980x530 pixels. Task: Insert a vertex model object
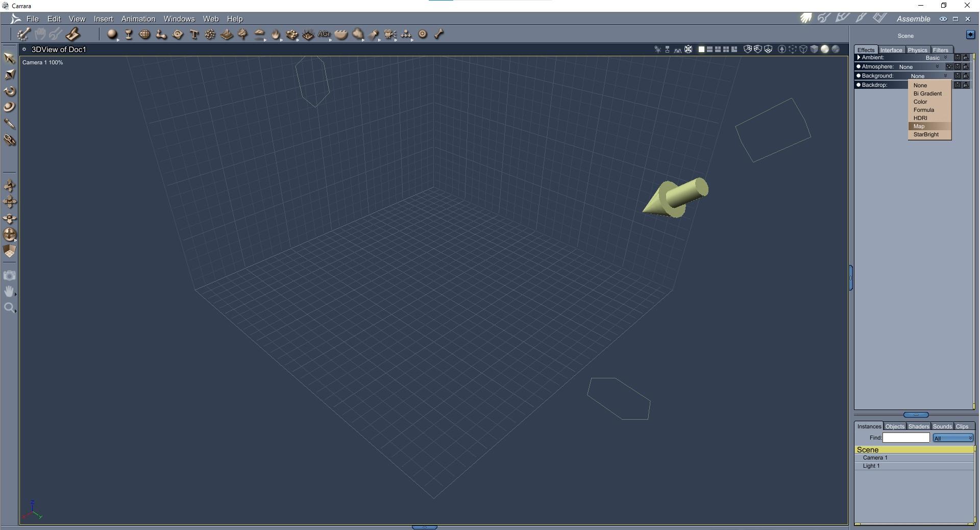pos(145,34)
